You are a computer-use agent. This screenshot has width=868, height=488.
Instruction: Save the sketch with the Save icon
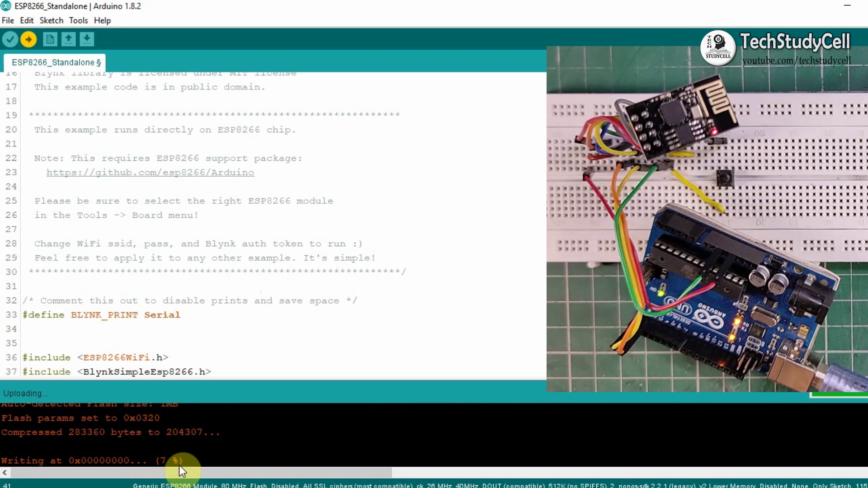[86, 39]
